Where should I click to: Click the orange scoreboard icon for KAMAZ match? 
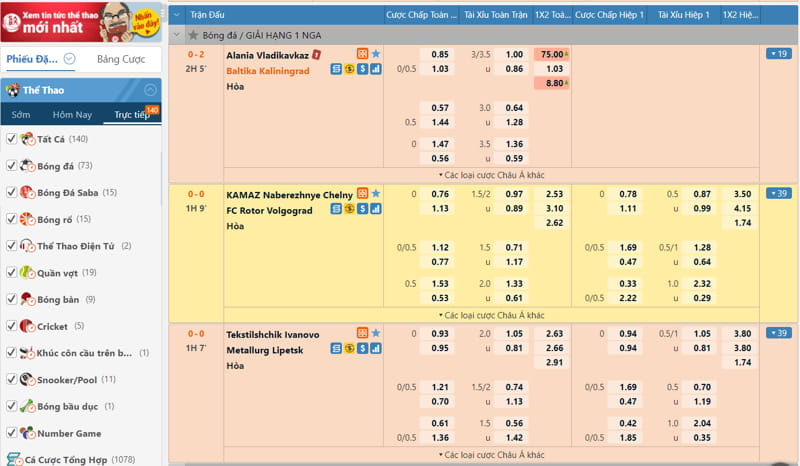pyautogui.click(x=363, y=193)
